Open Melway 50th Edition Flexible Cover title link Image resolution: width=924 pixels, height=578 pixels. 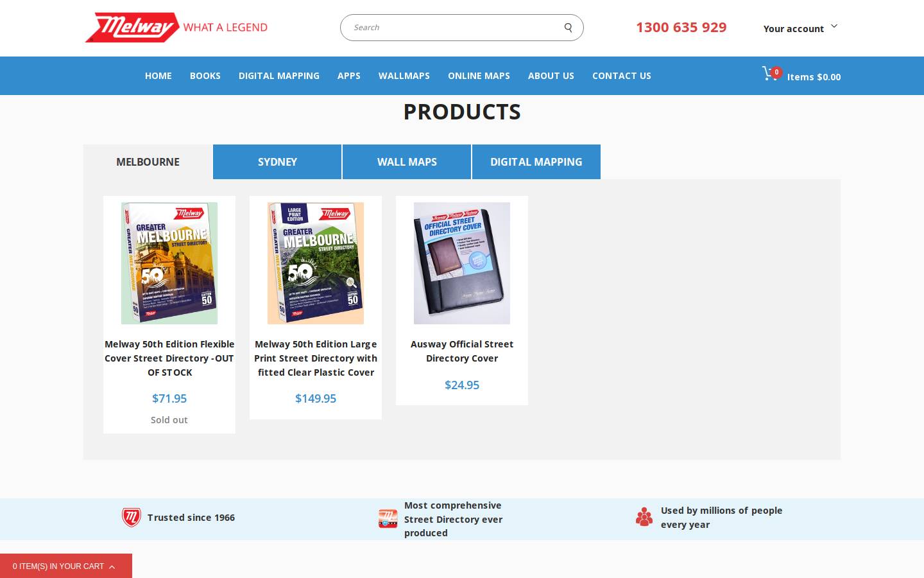[169, 358]
